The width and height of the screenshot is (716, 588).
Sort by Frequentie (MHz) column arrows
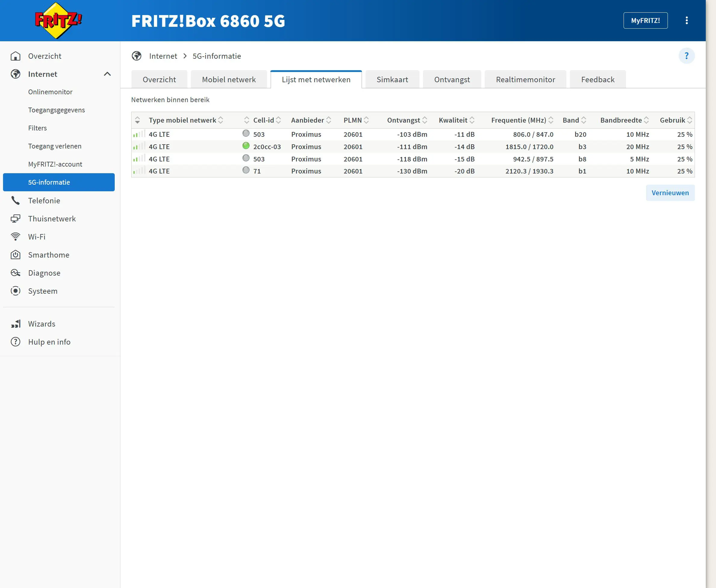(552, 120)
